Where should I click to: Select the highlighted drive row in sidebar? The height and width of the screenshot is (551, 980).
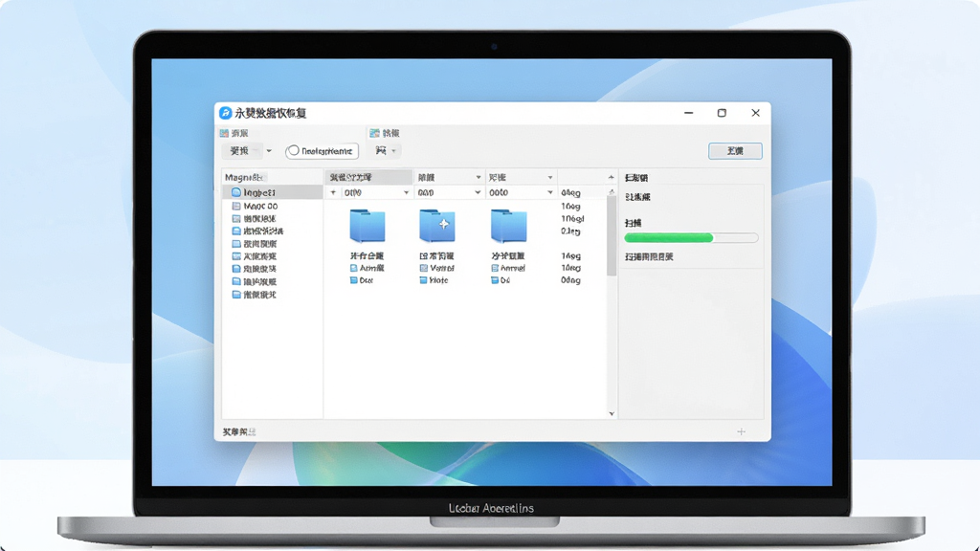coord(273,192)
